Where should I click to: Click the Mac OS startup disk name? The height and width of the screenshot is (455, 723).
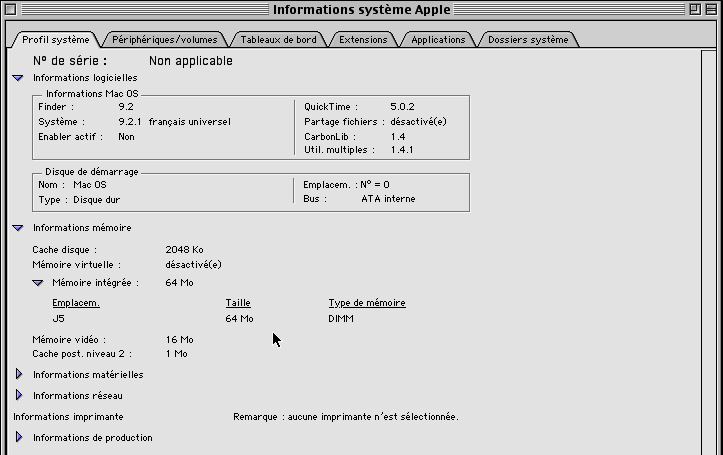pyautogui.click(x=90, y=185)
